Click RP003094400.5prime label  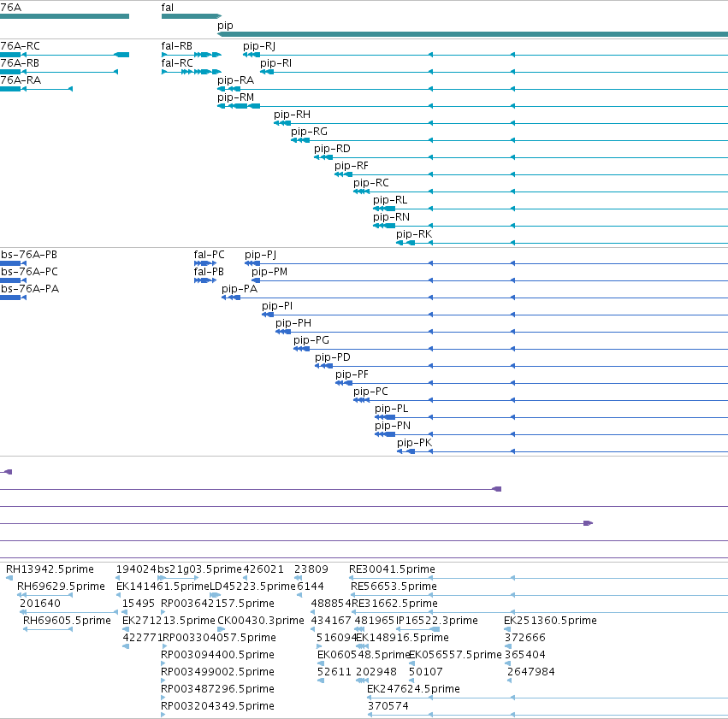point(217,655)
